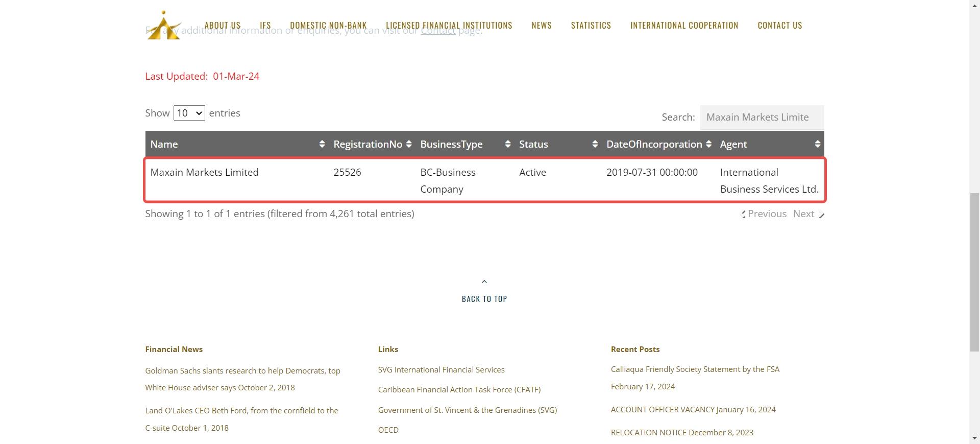Image resolution: width=980 pixels, height=444 pixels.
Task: Select the 2019-07-31 incorporation date cell
Action: pyautogui.click(x=652, y=172)
